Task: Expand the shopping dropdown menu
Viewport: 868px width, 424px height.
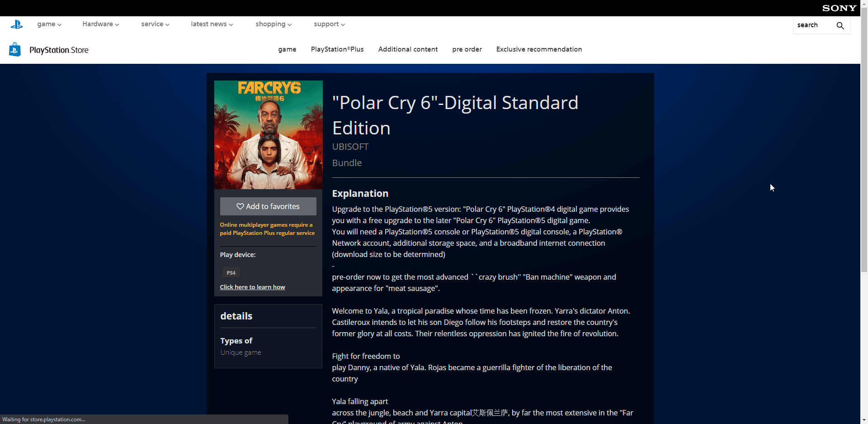Action: coord(273,24)
